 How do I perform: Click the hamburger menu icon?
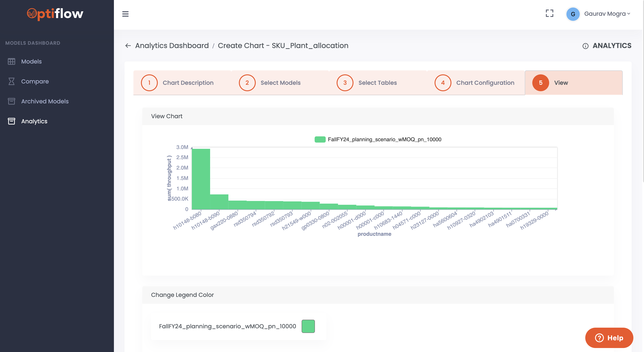pos(125,14)
